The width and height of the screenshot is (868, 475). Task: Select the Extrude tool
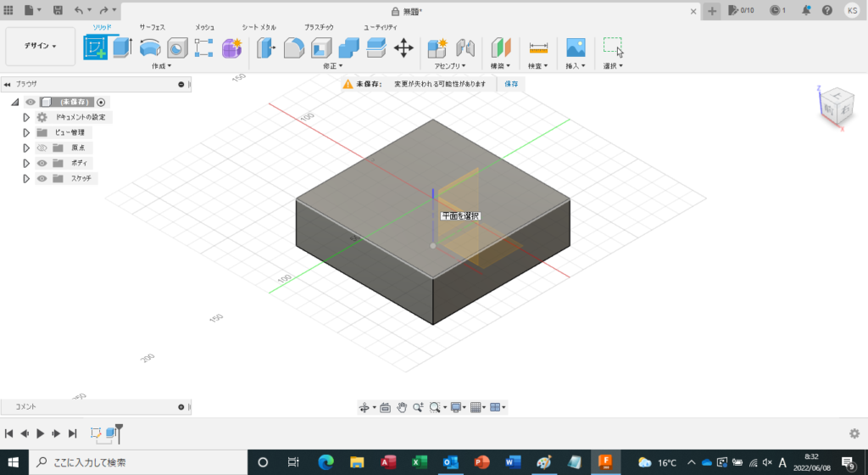click(122, 47)
